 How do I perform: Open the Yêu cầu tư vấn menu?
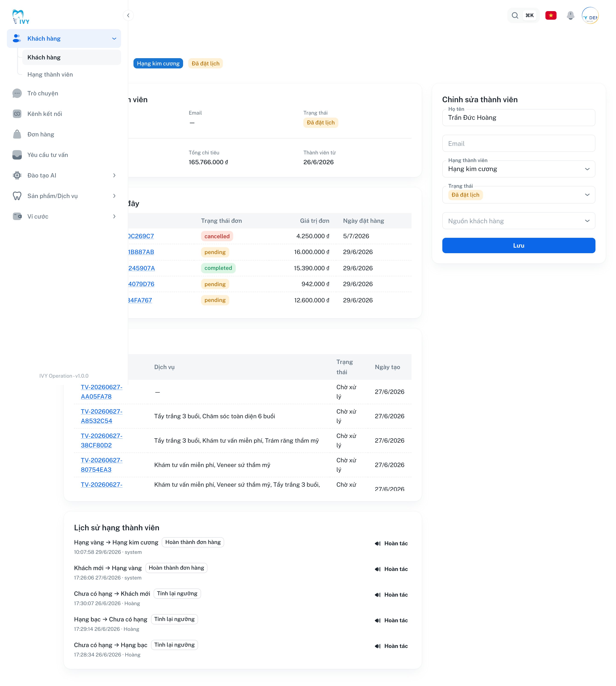(64, 155)
